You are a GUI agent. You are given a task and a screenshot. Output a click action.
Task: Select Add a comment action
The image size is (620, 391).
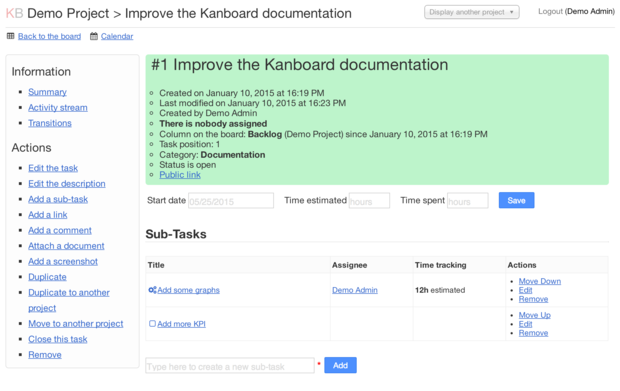pyautogui.click(x=60, y=230)
